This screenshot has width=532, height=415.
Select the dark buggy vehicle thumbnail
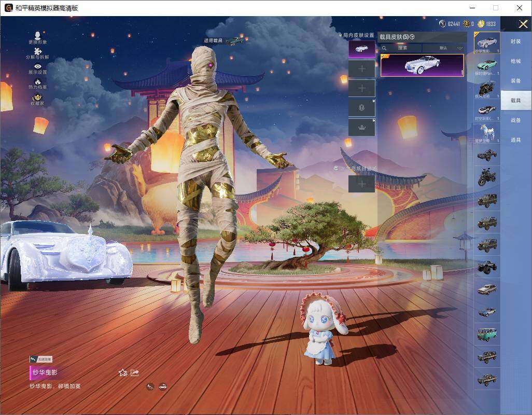click(x=487, y=155)
